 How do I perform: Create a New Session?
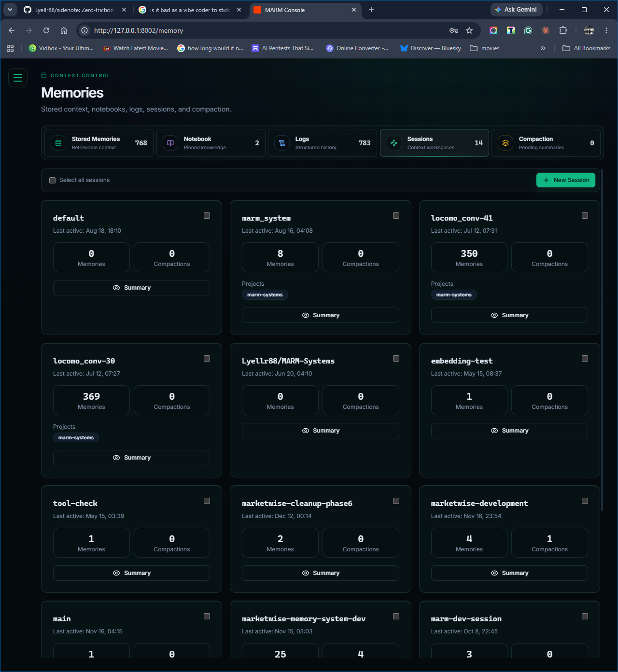point(566,180)
